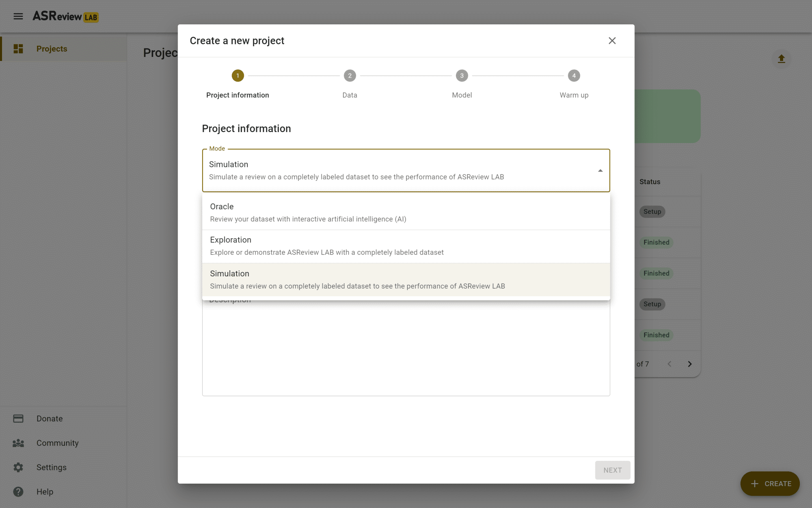Select the Oracle mode option
Screen dimensions: 812x508
pyautogui.click(x=406, y=213)
